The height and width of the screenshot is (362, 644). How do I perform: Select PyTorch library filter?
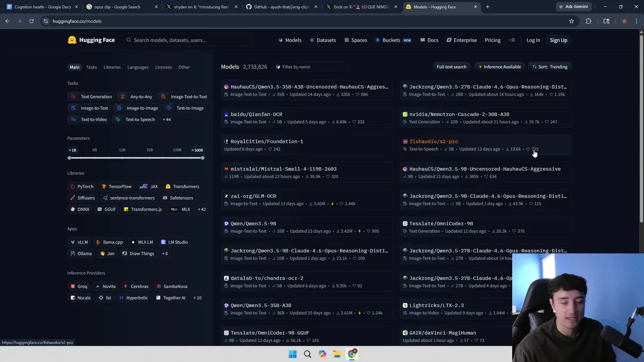(x=82, y=187)
